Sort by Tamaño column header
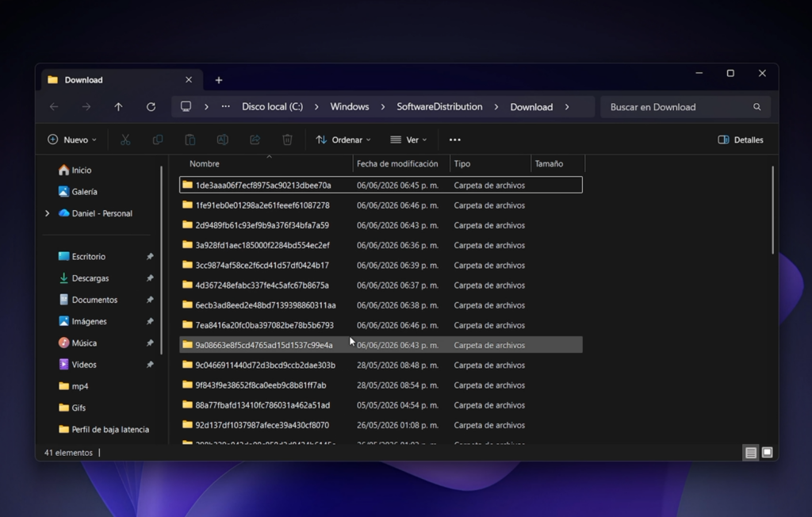Viewport: 812px width, 517px height. [557, 163]
